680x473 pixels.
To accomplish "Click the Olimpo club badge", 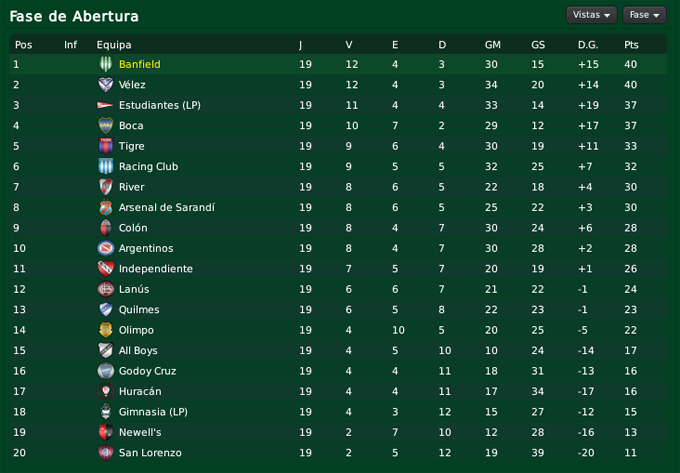I will pyautogui.click(x=105, y=330).
